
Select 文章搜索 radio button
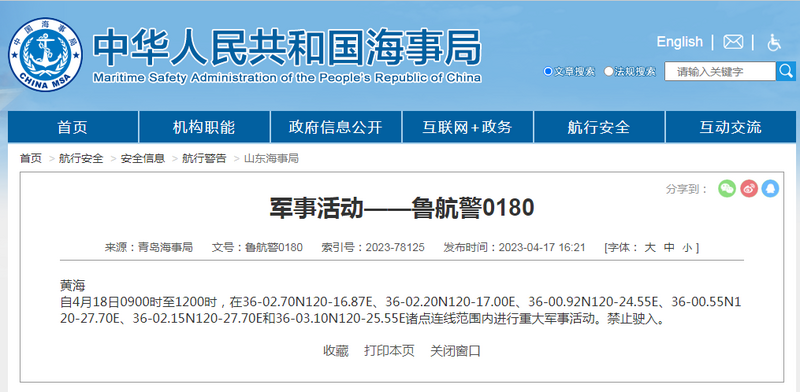click(548, 71)
